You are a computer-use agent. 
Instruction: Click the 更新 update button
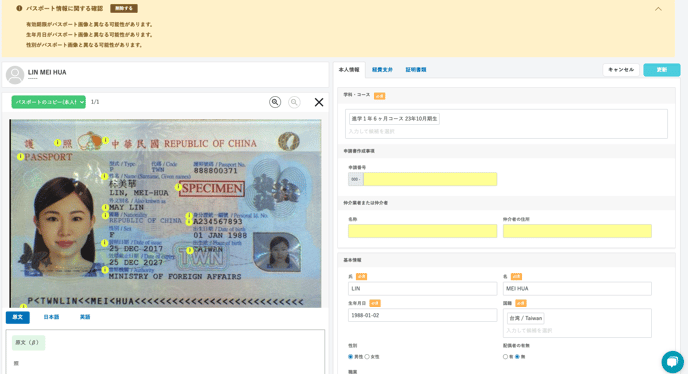(x=662, y=70)
